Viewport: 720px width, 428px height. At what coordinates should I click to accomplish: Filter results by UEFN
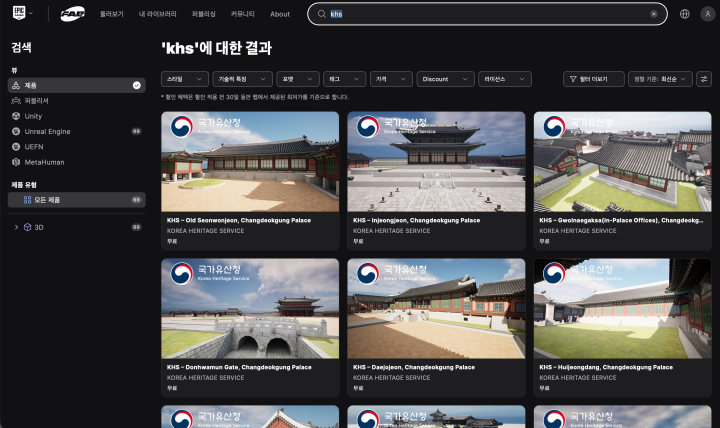pyautogui.click(x=77, y=147)
